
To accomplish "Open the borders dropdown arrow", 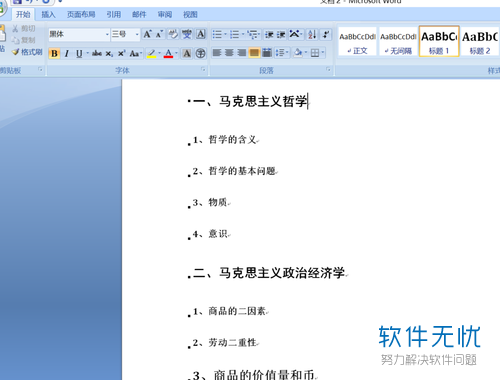I will click(x=323, y=53).
